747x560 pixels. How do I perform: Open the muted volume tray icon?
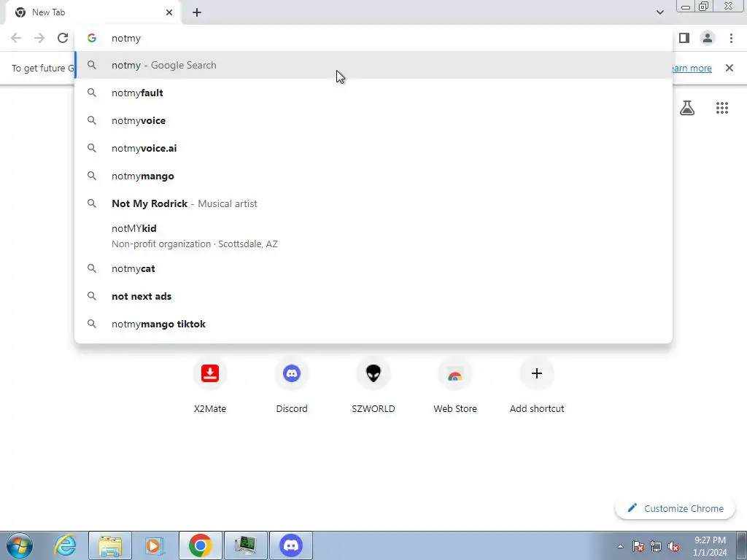coord(673,546)
